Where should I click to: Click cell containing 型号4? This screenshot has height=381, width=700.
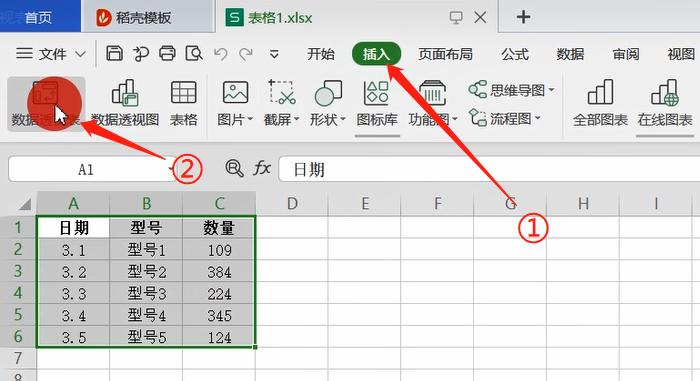tap(146, 315)
